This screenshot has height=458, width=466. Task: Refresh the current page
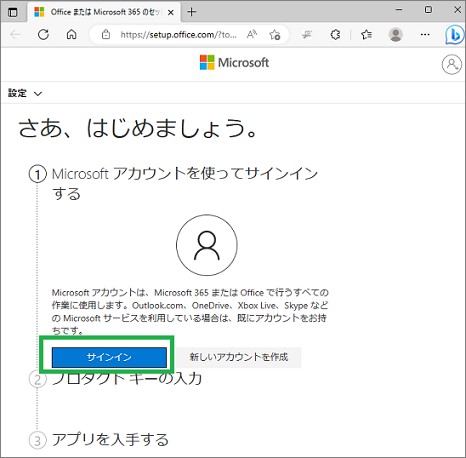(43, 34)
